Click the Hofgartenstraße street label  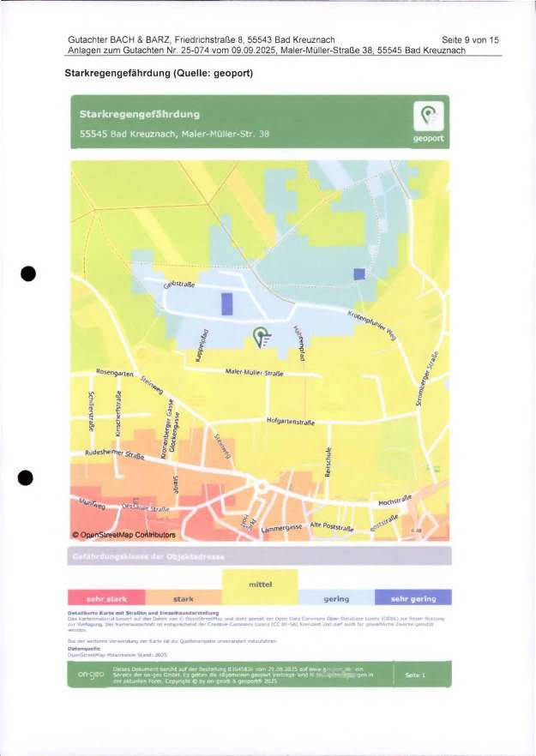(291, 422)
